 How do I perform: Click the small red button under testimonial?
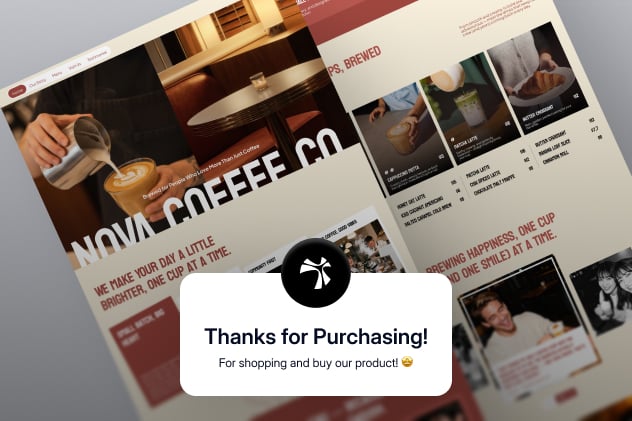[565, 396]
